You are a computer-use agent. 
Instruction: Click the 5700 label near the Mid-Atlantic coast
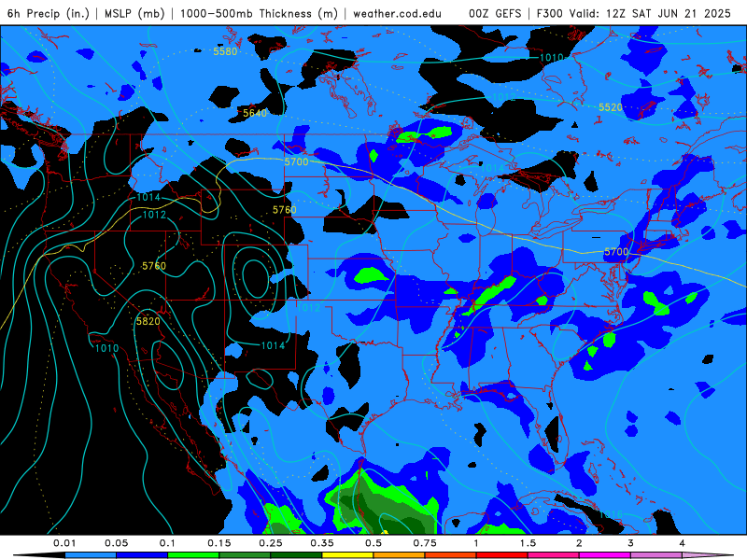coord(616,251)
